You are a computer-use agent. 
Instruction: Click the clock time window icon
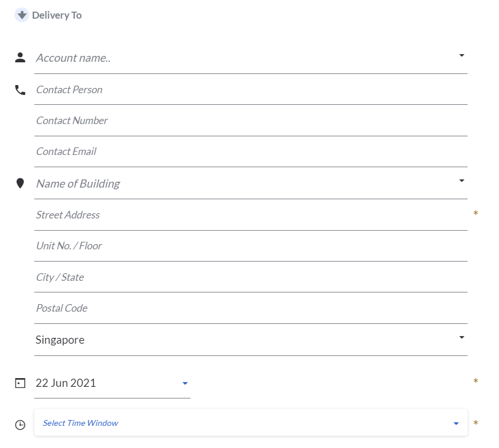point(20,425)
